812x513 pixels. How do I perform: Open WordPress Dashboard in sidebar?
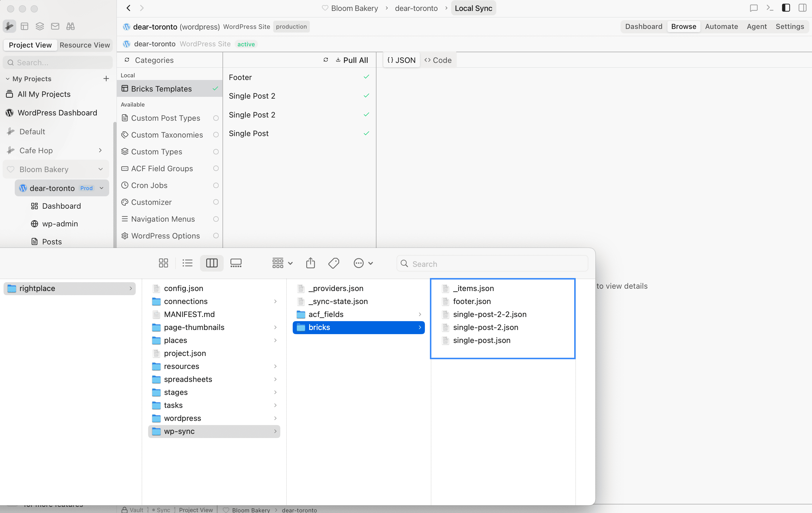click(x=57, y=113)
